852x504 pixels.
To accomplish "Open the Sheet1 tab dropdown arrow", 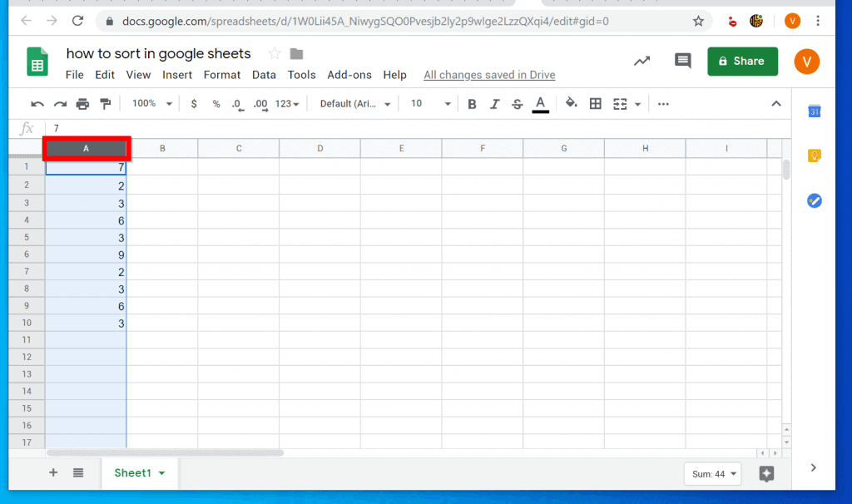I will tap(162, 473).
